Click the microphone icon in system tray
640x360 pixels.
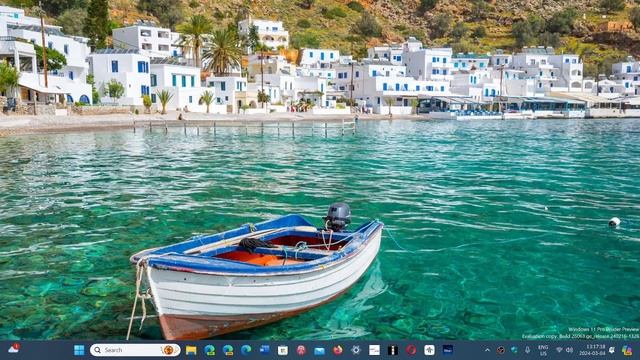(527, 350)
